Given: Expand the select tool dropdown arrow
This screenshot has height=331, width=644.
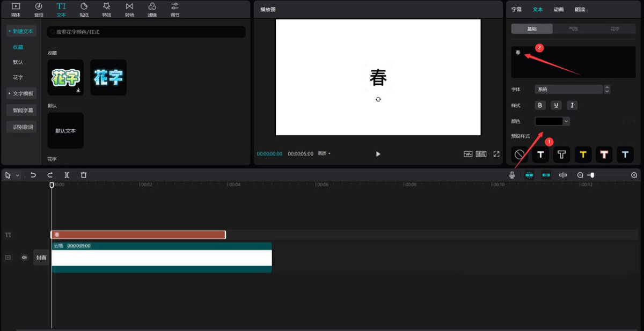Looking at the screenshot, I should pos(16,174).
